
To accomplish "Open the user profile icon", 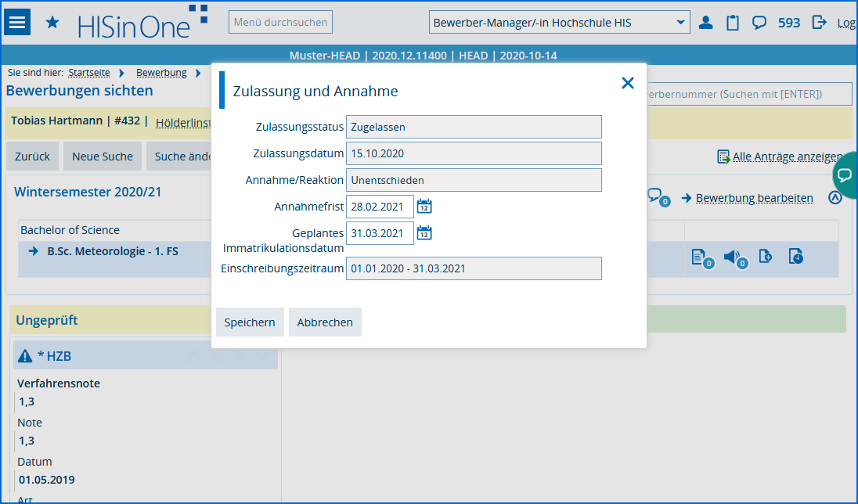I will click(706, 23).
